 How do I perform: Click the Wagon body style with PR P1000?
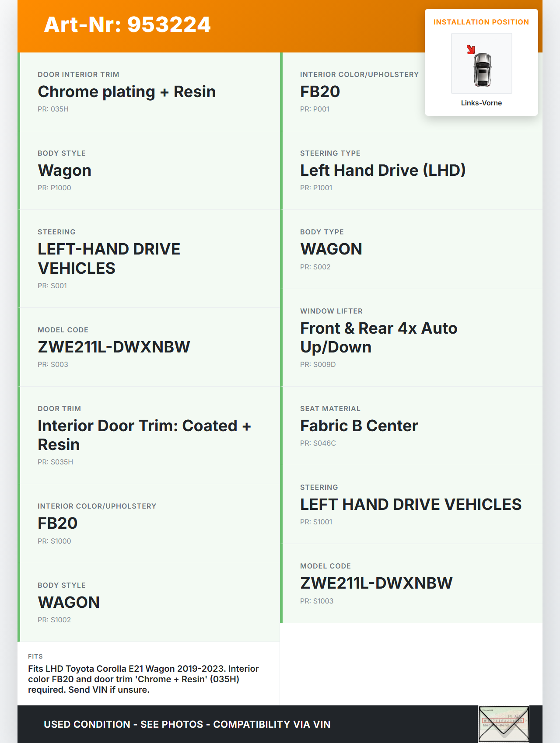pos(64,170)
